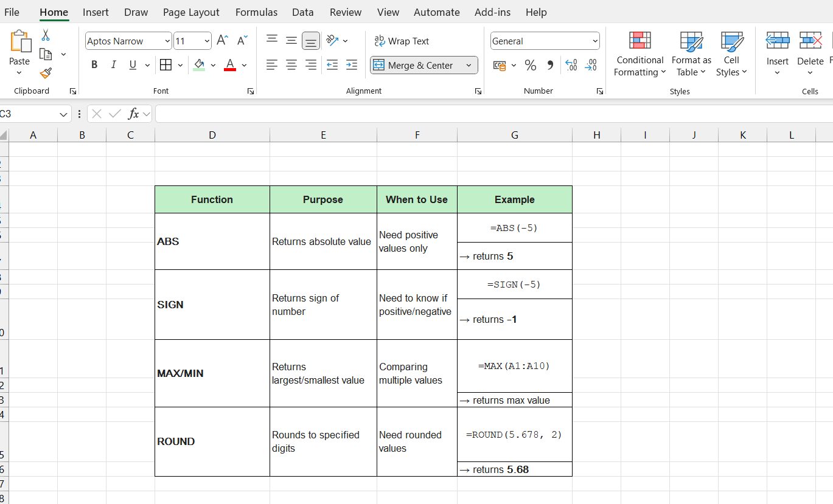Open Conditional Formatting icon menu
The height and width of the screenshot is (504, 833).
click(x=640, y=54)
